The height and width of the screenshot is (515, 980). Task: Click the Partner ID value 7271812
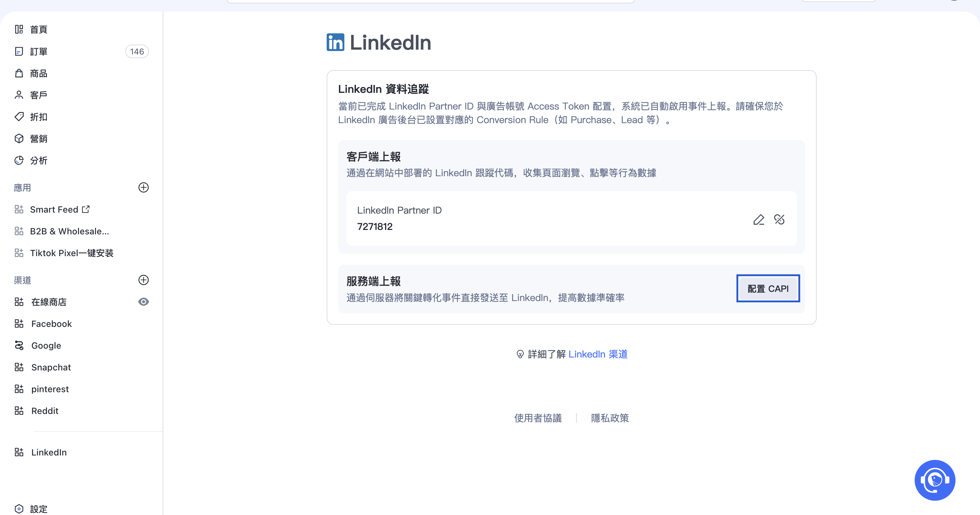pos(375,227)
